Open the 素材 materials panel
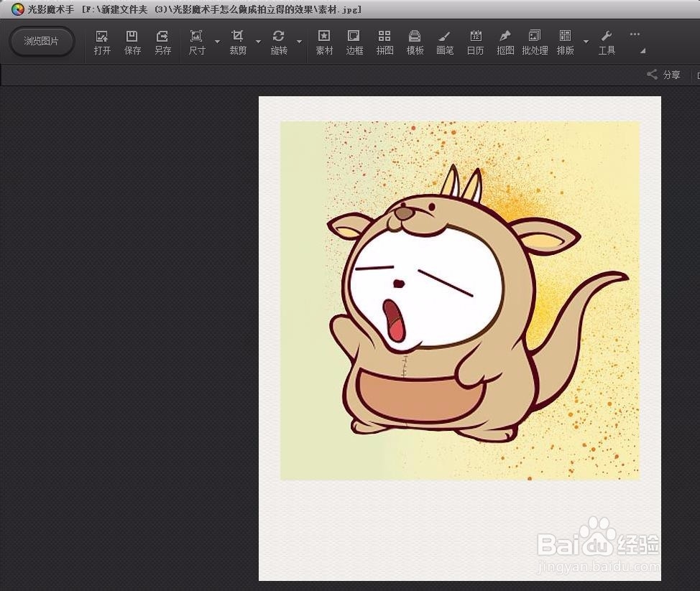Image resolution: width=700 pixels, height=591 pixels. pos(324,42)
